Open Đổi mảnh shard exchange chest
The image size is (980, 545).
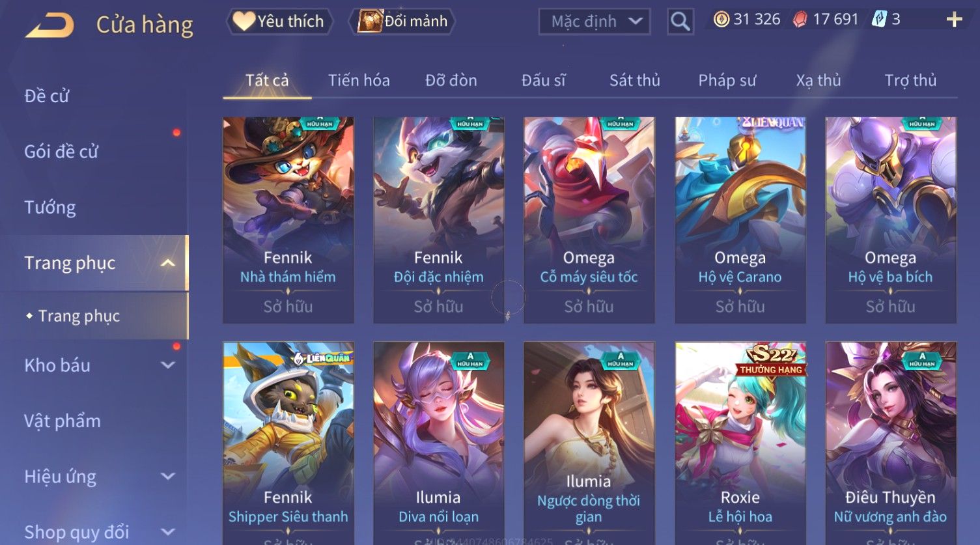tap(402, 21)
